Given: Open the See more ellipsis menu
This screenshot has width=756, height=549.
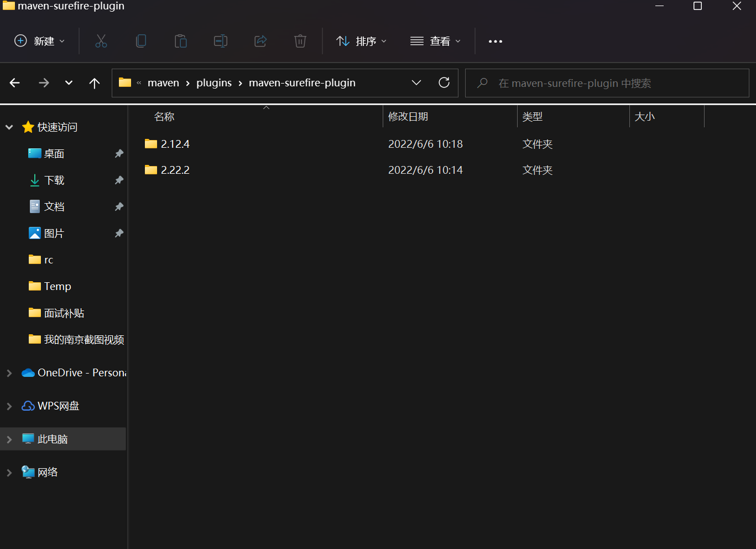Looking at the screenshot, I should (x=495, y=40).
